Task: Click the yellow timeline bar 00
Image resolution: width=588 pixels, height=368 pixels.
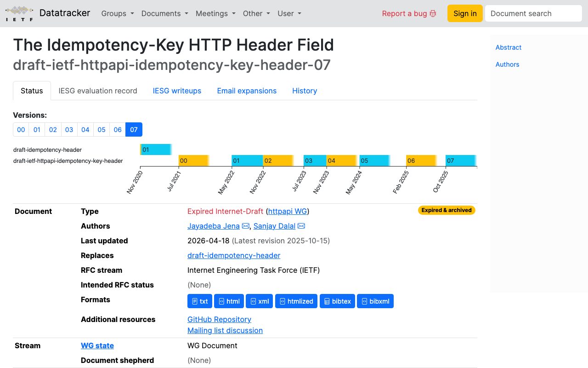Action: click(194, 161)
